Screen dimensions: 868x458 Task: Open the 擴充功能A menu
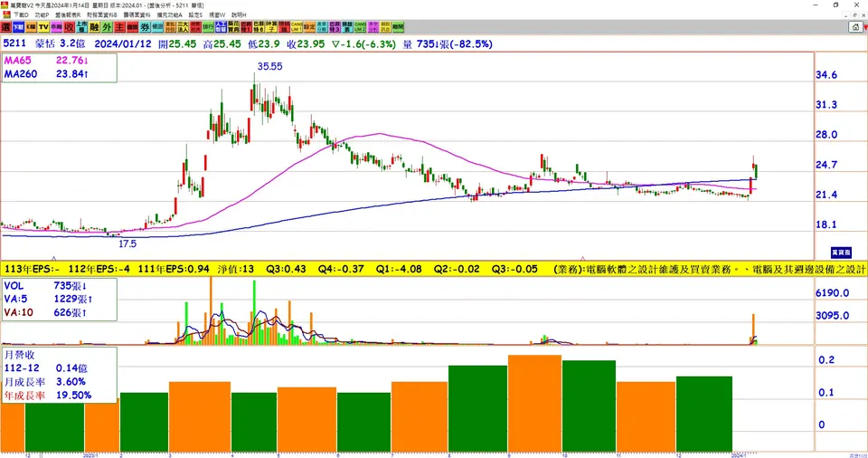(x=169, y=15)
